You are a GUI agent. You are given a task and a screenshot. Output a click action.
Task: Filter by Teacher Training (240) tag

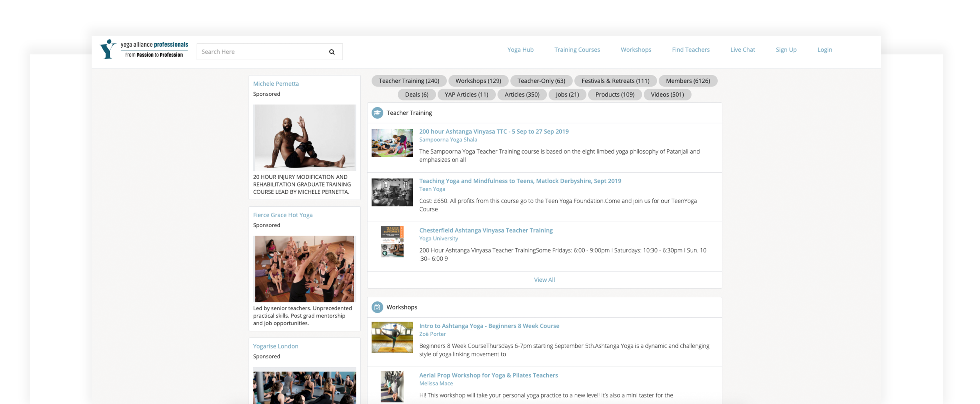409,81
